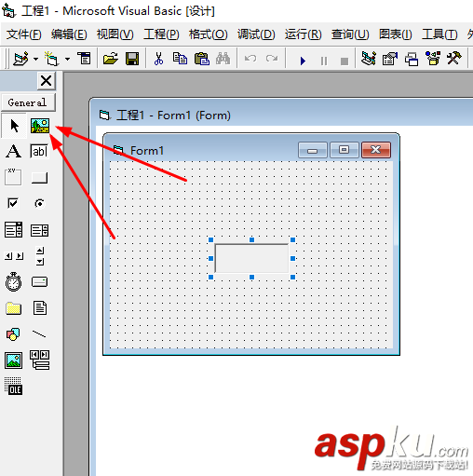Click the Save Project floppy icon

tap(132, 59)
